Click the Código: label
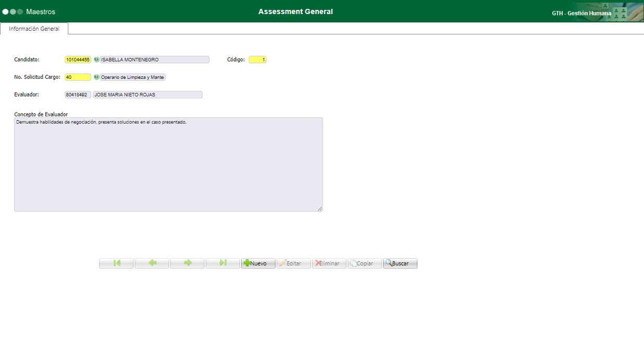Viewport: 644px width, 364px height. tap(236, 59)
